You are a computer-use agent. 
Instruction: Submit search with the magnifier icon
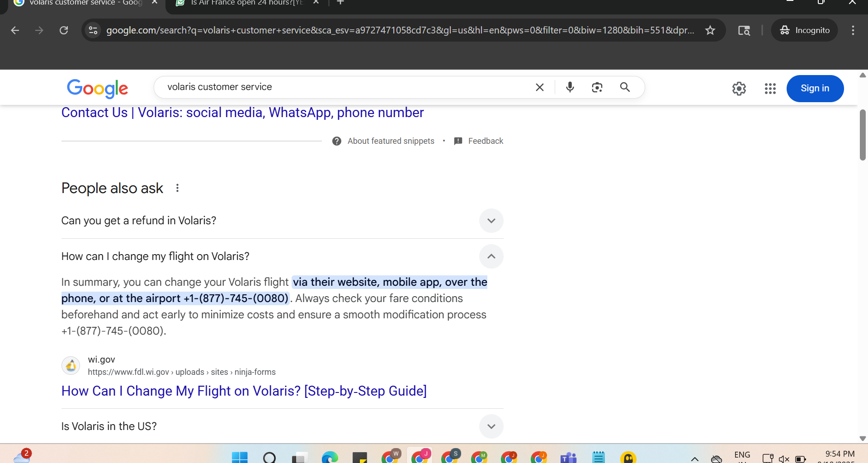click(625, 87)
